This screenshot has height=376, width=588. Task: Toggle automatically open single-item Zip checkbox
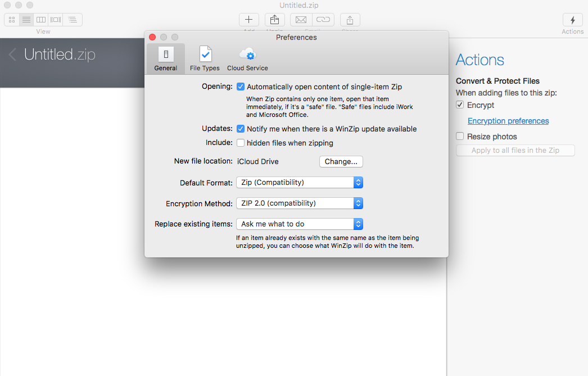tap(241, 87)
